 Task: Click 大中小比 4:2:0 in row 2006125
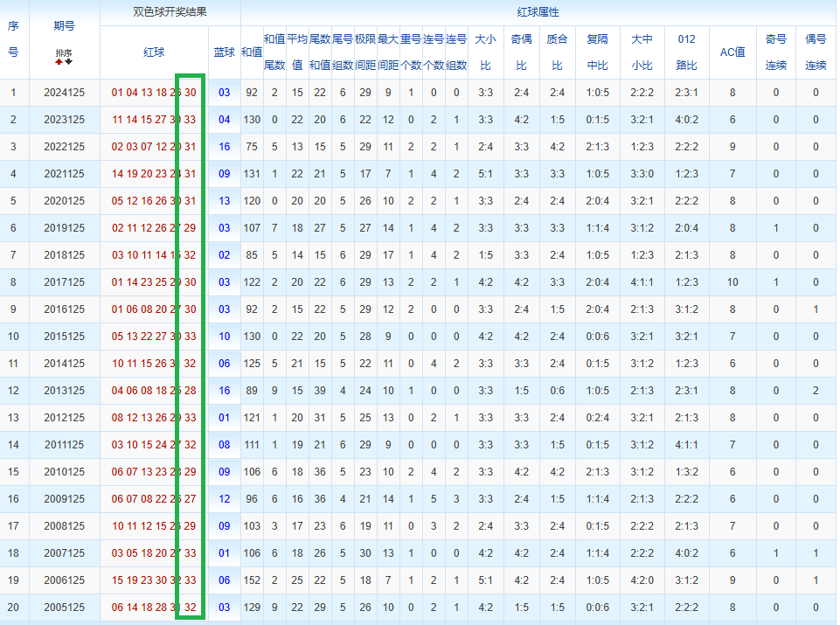pos(642,580)
